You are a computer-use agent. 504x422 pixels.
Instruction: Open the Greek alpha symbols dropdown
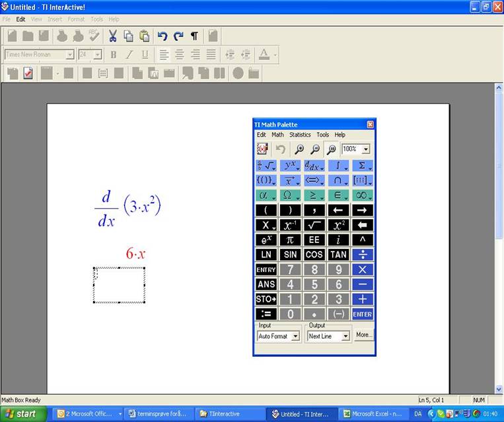(266, 195)
